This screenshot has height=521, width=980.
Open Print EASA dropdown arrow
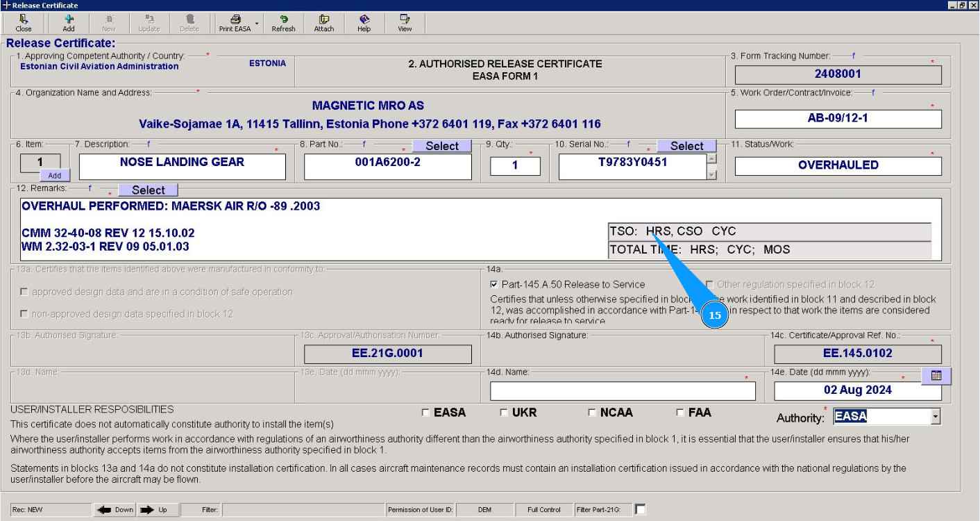[x=257, y=24]
